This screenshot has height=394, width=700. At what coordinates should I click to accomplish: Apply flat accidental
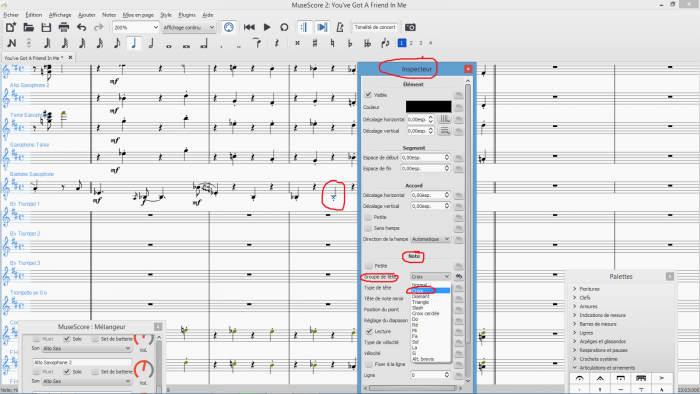350,43
